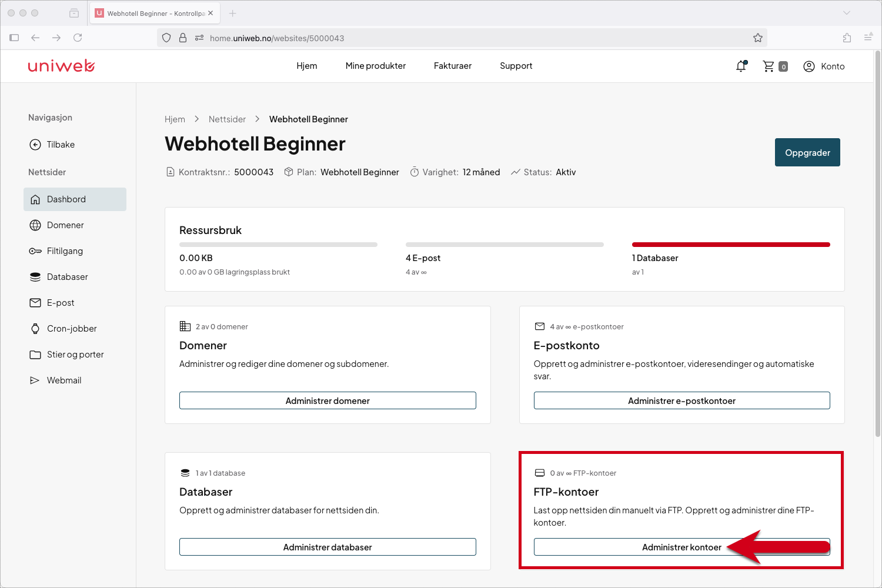Viewport: 882px width, 588px height.
Task: Open the browser extensions icon
Action: 847,38
